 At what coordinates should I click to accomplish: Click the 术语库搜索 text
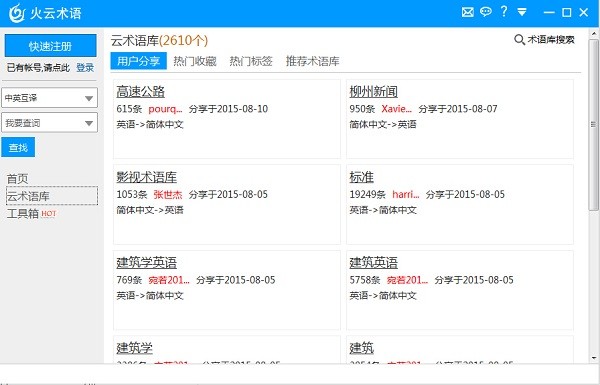click(x=551, y=39)
